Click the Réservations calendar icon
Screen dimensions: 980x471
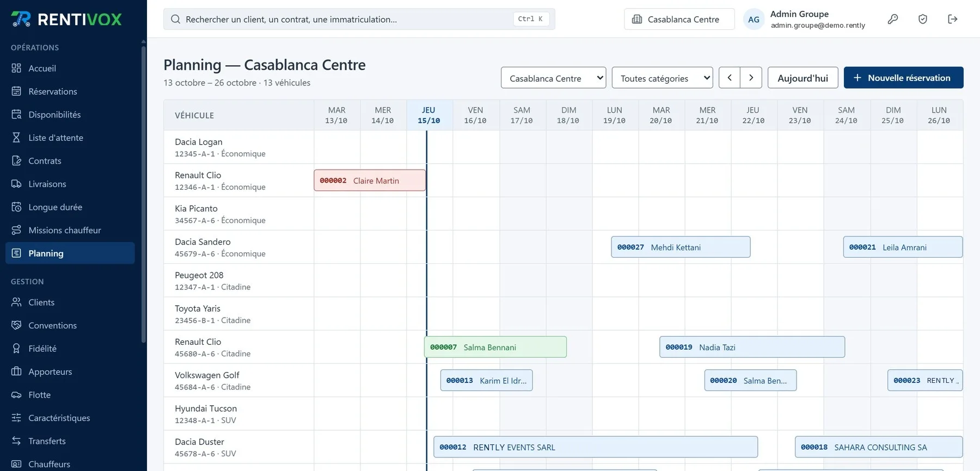tap(16, 91)
